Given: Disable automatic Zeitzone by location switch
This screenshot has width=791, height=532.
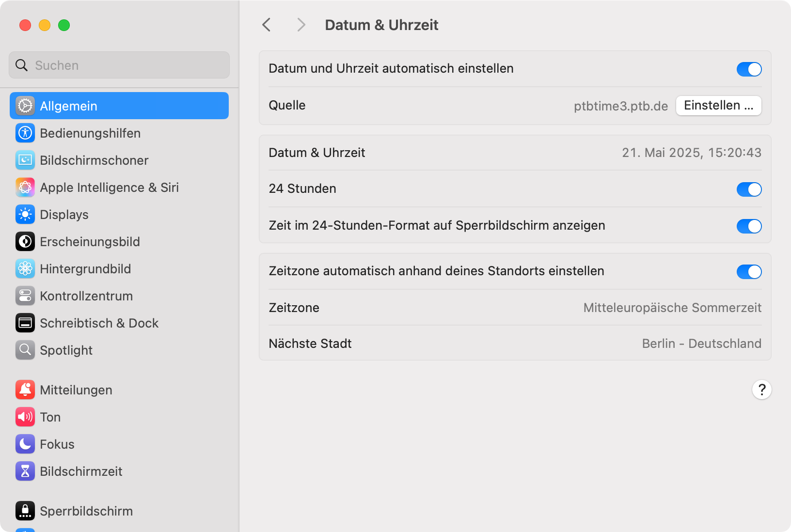Looking at the screenshot, I should tap(749, 272).
